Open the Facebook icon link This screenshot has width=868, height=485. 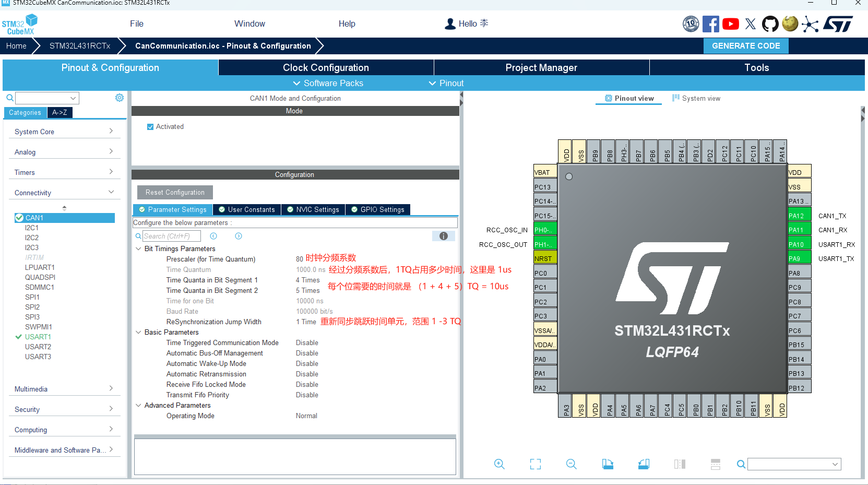pyautogui.click(x=710, y=23)
